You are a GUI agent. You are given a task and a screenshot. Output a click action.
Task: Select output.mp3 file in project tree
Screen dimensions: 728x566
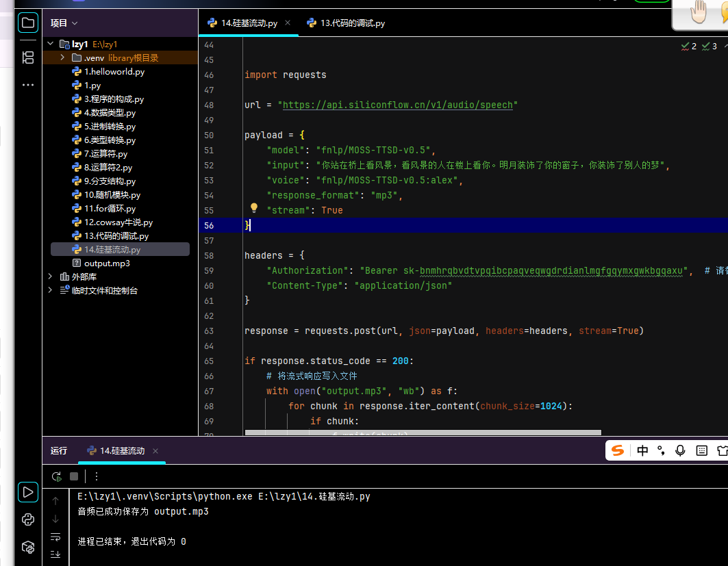(107, 263)
